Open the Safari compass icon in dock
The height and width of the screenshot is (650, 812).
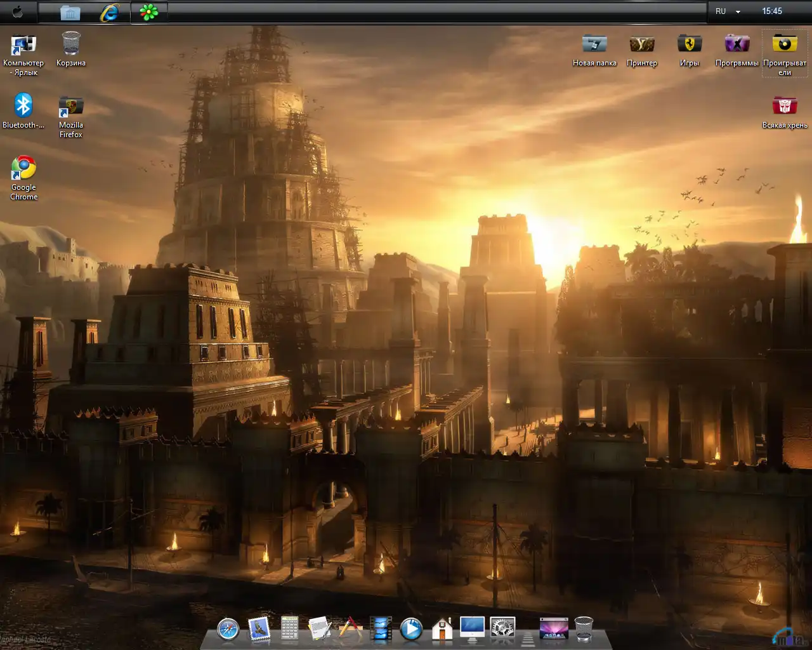(228, 629)
